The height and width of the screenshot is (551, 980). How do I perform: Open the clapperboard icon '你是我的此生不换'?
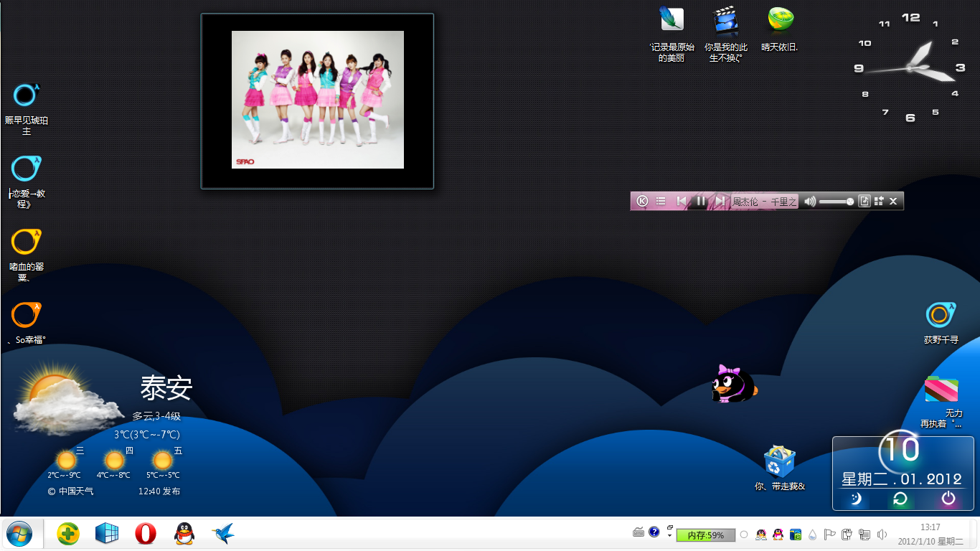click(725, 34)
